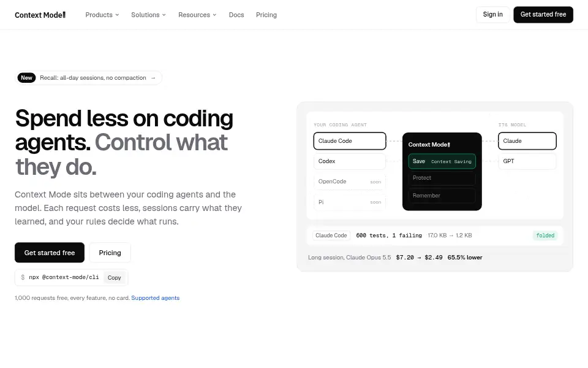Click the ITS MODEL heading
Image resolution: width=588 pixels, height=368 pixels.
point(512,125)
